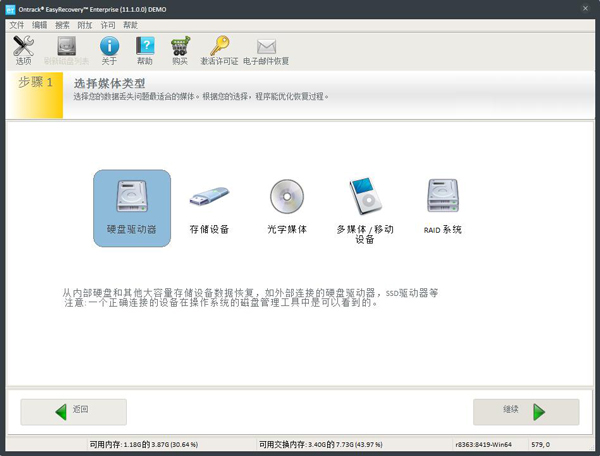This screenshot has height=456, width=600.
Task: Open the 帮助 menu in menu bar
Action: (x=130, y=25)
